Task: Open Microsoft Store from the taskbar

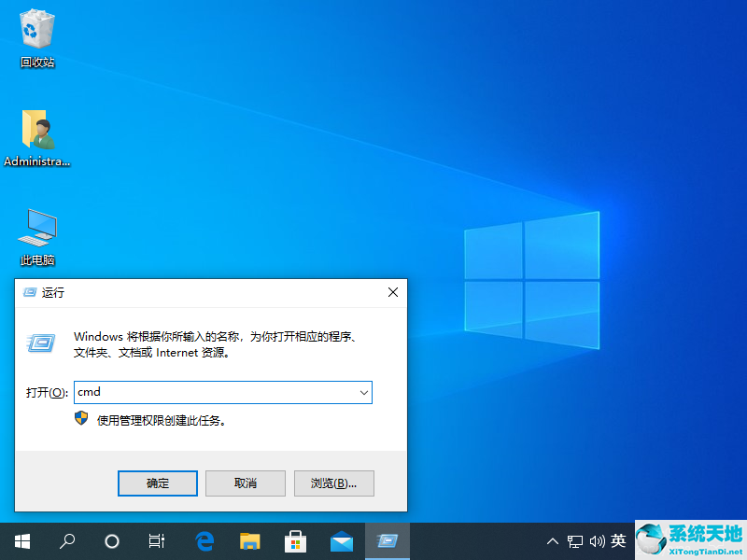Action: click(295, 540)
